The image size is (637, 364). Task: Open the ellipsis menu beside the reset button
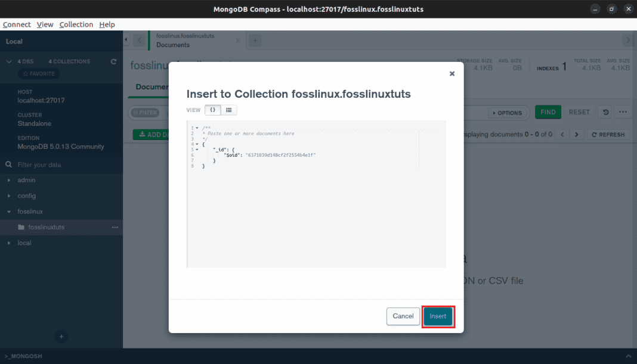[x=622, y=112]
